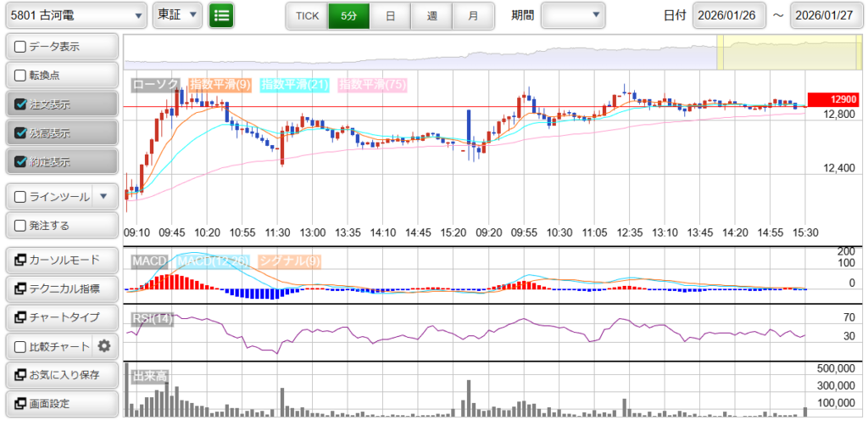Click the start date field 2026/01/26

729,15
